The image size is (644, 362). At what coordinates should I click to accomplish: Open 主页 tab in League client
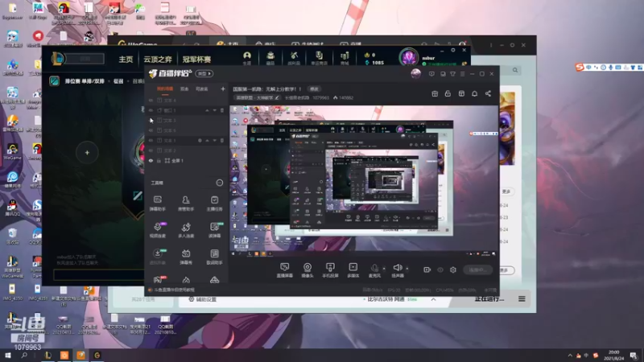[126, 60]
